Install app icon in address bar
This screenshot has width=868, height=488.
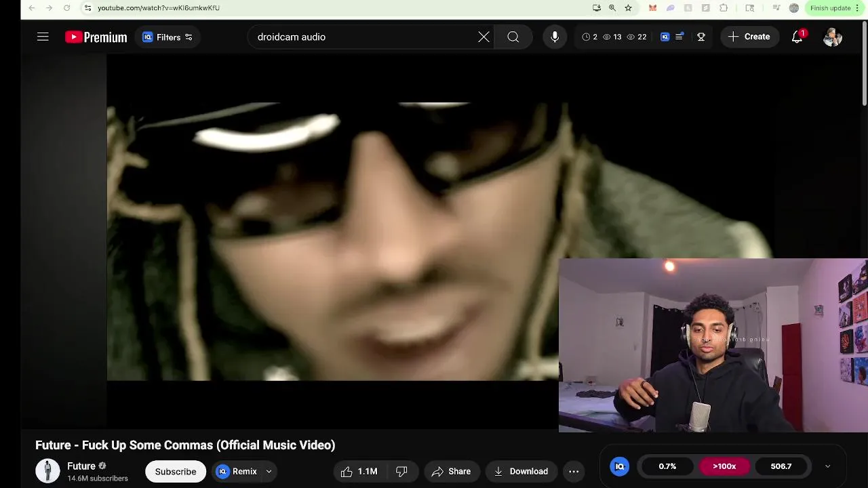[597, 8]
